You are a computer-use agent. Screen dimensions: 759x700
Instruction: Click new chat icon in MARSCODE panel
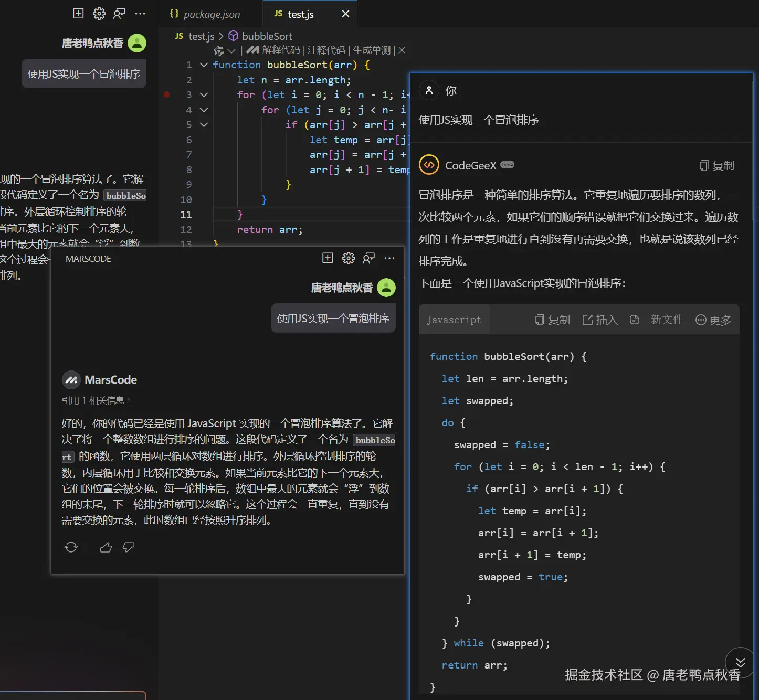pyautogui.click(x=328, y=258)
